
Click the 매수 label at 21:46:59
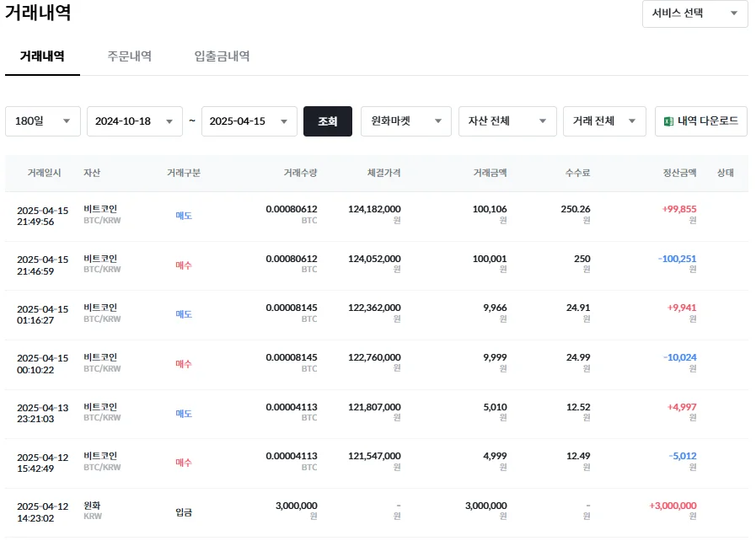point(184,265)
